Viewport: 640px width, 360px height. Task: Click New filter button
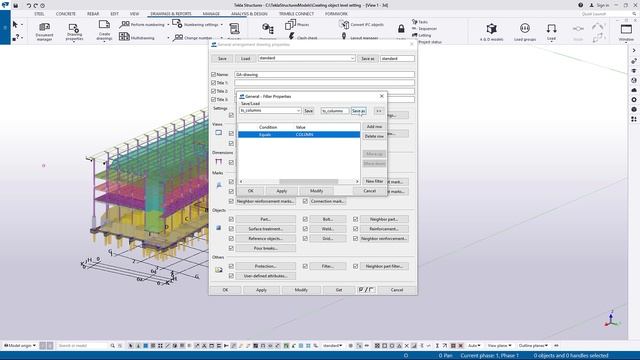pos(374,181)
